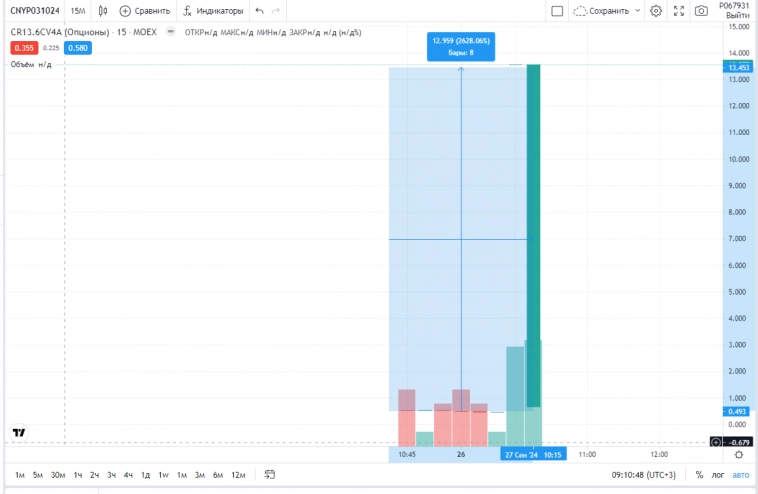Click the redo arrow in toolbar

click(x=276, y=11)
